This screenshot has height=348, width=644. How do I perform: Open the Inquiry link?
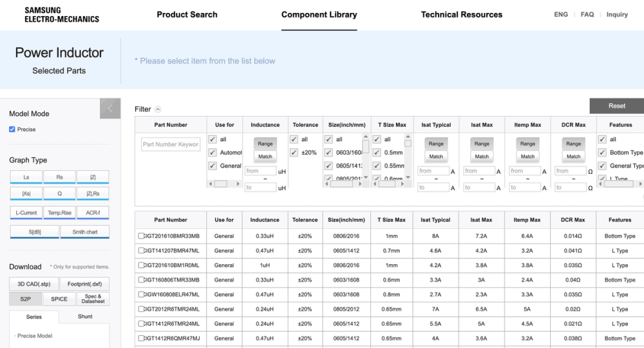pyautogui.click(x=618, y=14)
